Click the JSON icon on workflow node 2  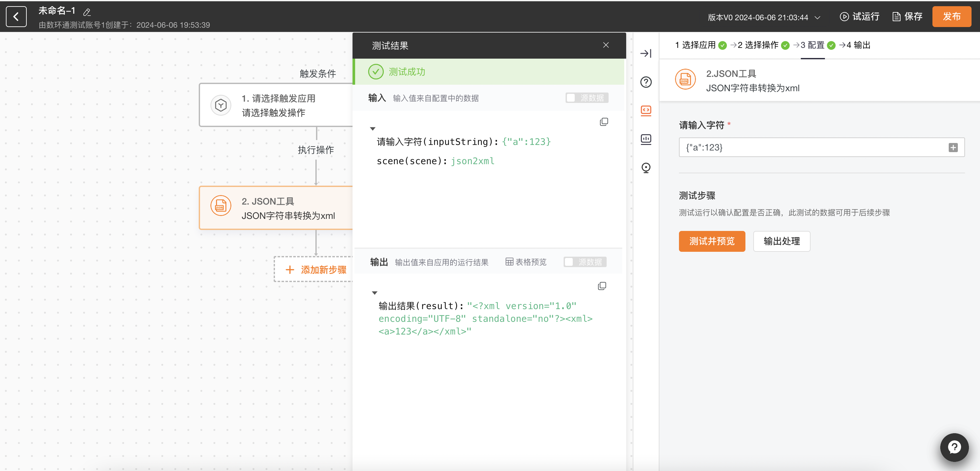click(221, 206)
